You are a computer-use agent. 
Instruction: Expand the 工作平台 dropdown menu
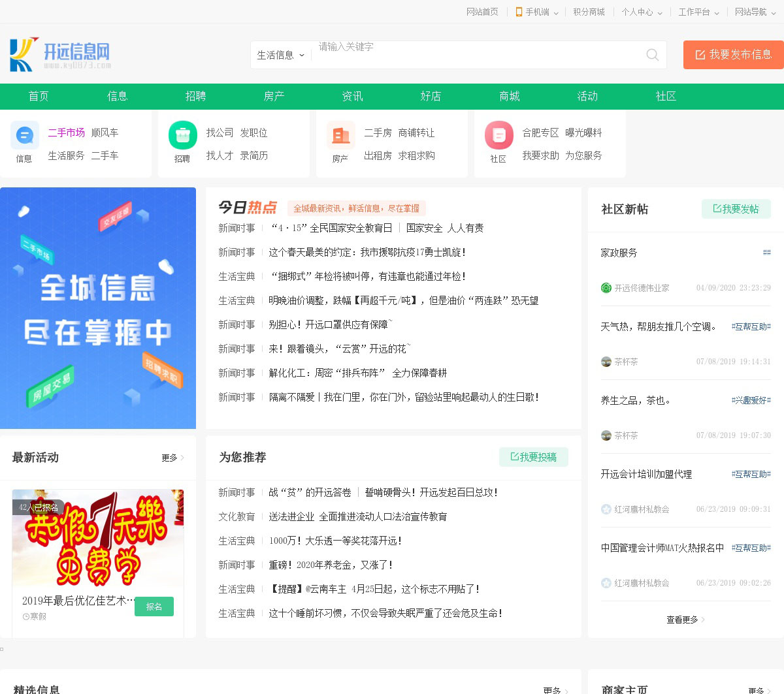pos(698,12)
